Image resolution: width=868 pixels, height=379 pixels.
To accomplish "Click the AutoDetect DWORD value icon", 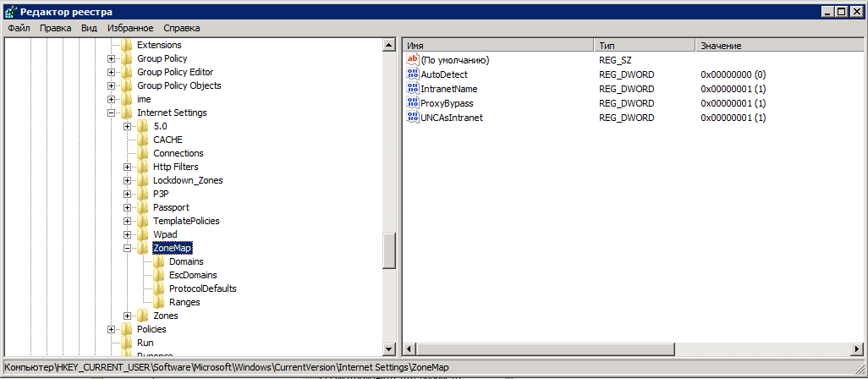I will click(413, 74).
